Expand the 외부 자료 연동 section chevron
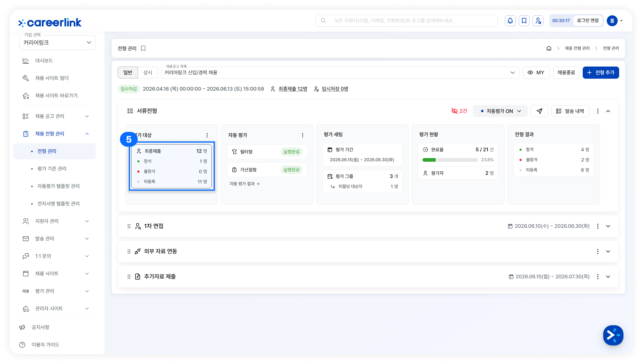The image size is (642, 364). tap(608, 252)
